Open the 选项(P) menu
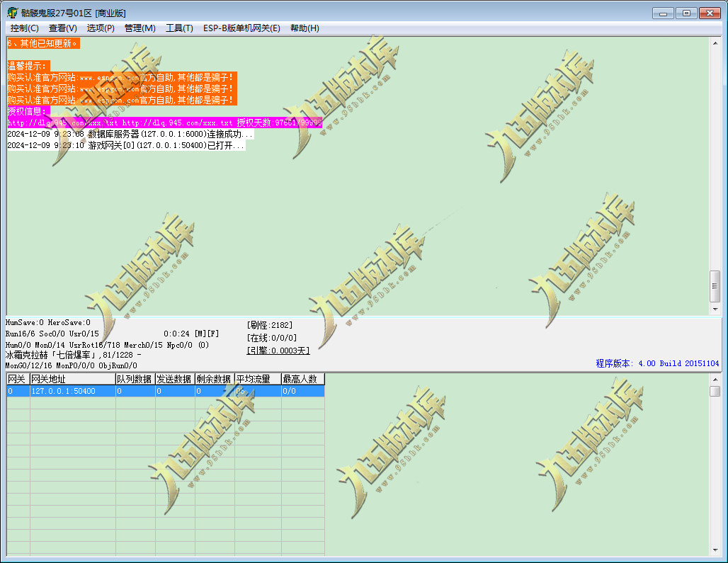728x563 pixels. tap(101, 28)
